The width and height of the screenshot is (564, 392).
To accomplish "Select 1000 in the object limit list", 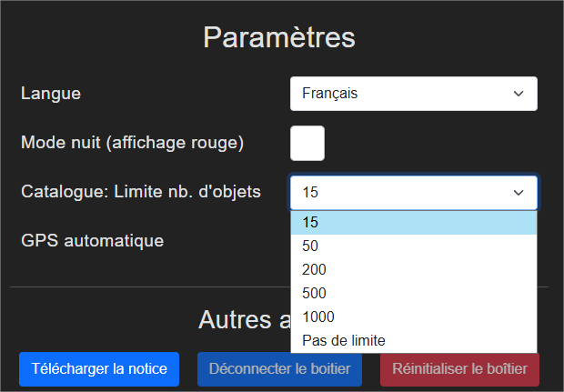I will [x=413, y=317].
